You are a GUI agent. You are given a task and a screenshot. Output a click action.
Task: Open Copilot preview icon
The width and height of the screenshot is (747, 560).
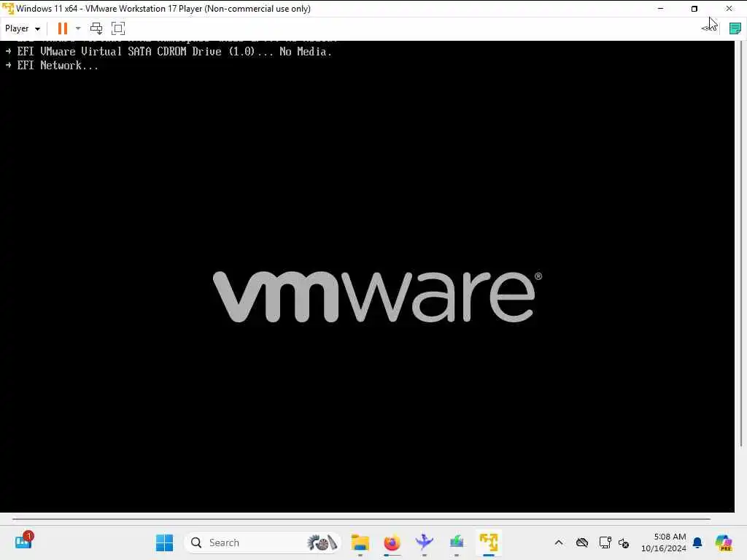(724, 542)
